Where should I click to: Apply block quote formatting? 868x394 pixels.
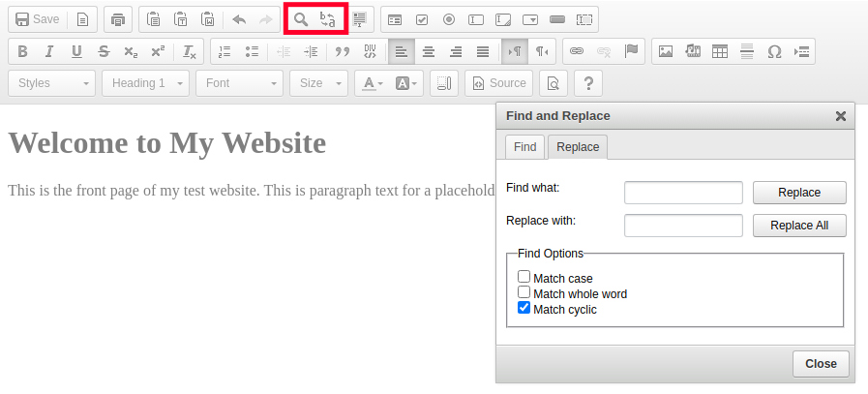click(x=344, y=51)
